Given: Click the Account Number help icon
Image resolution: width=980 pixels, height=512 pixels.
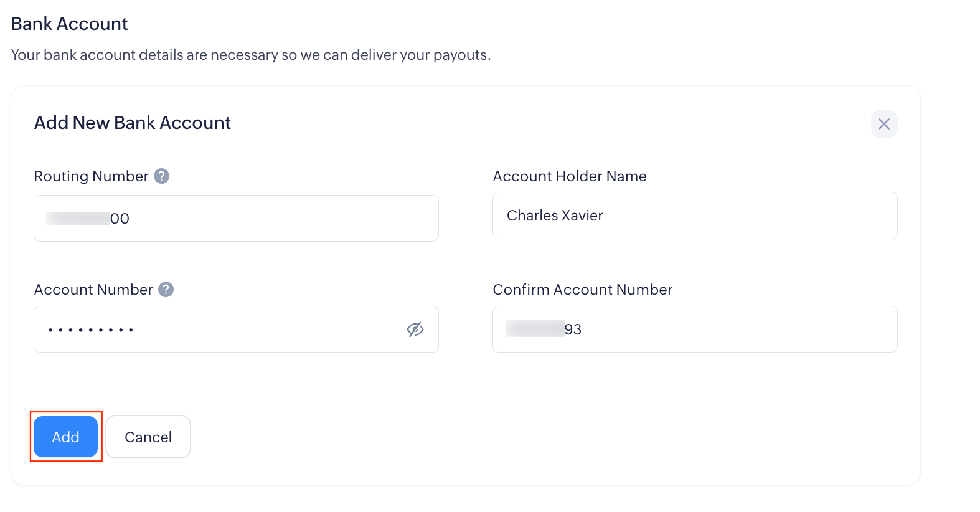Looking at the screenshot, I should point(166,290).
